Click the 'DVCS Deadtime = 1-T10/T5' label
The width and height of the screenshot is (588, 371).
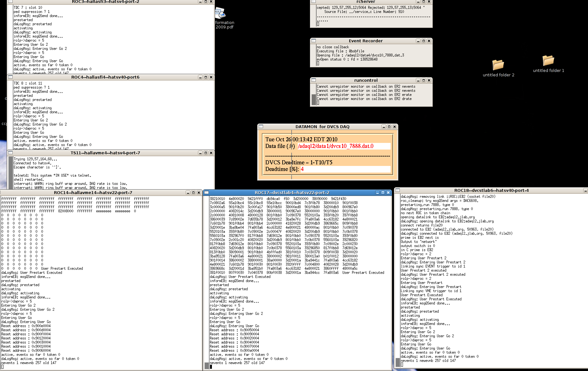299,162
